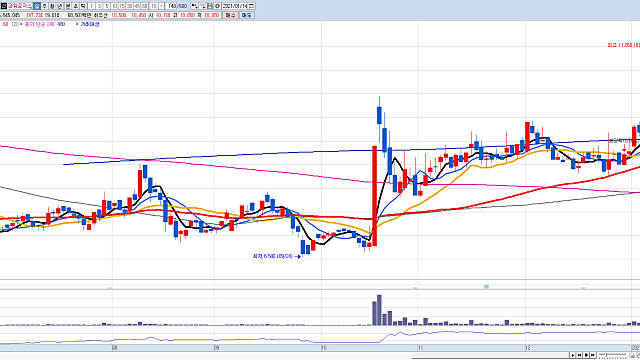
Task: Click the play button in the bottom replay controls
Action: pyautogui.click(x=573, y=355)
